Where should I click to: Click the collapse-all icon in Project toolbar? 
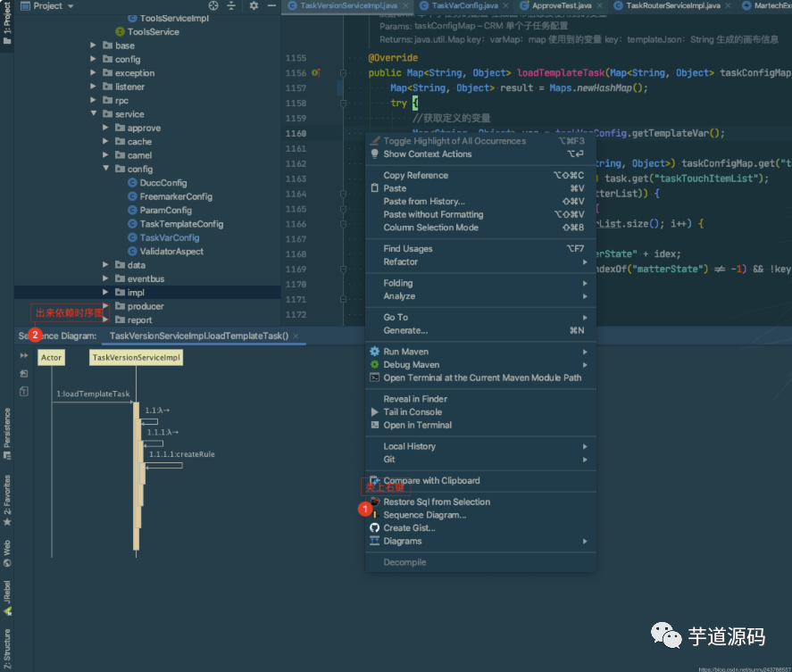(231, 6)
